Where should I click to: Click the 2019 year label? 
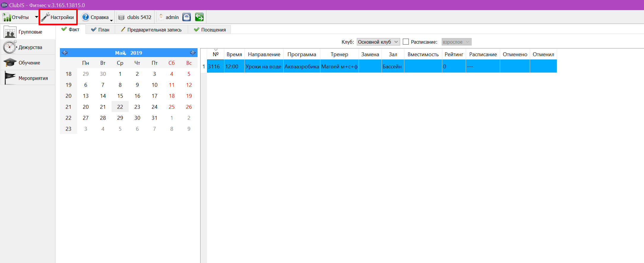136,53
